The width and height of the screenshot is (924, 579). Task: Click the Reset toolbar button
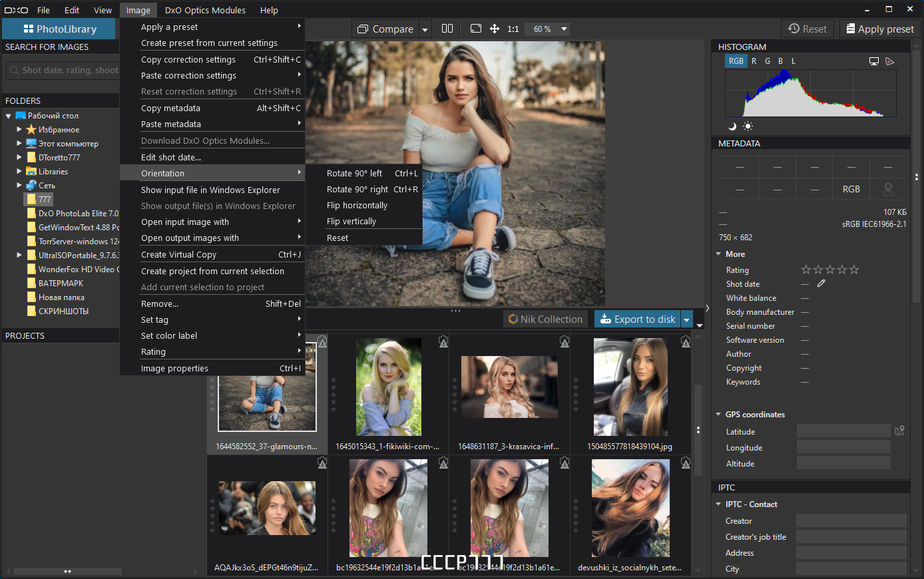[807, 29]
